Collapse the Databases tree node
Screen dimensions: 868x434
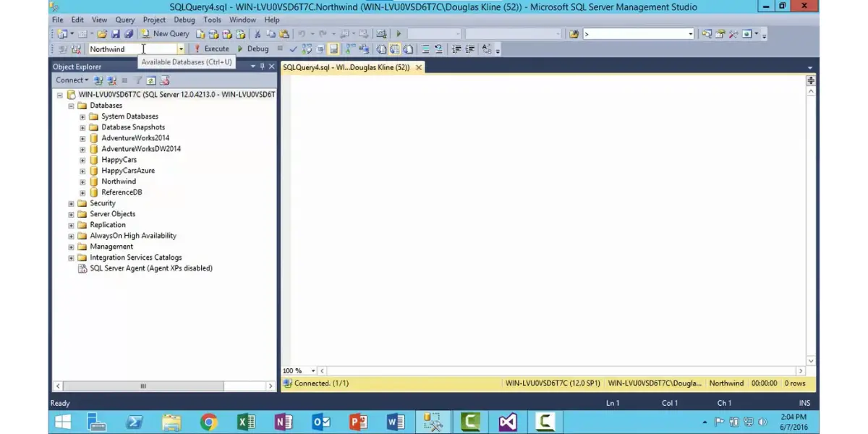pos(72,106)
